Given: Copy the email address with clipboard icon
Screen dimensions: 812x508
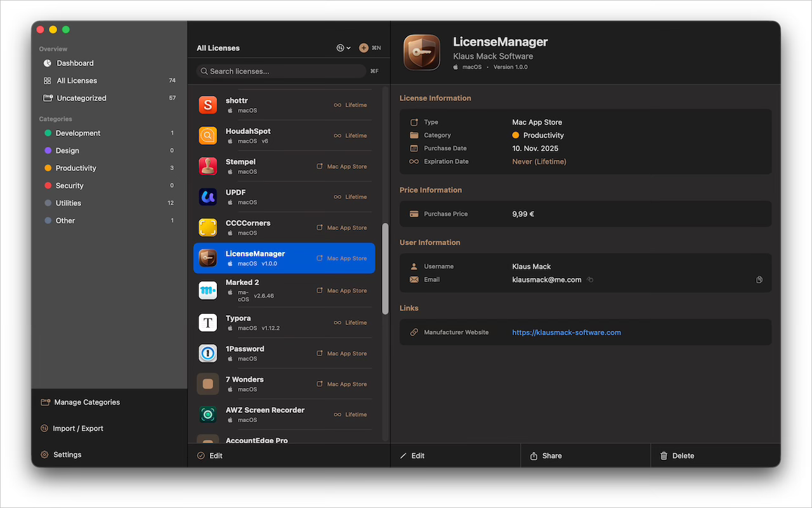Looking at the screenshot, I should (x=759, y=279).
